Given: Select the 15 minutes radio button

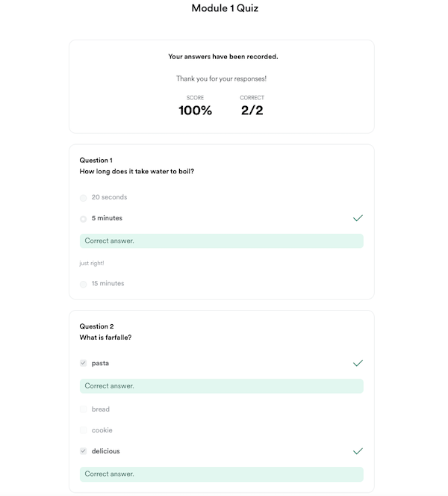Looking at the screenshot, I should point(83,284).
